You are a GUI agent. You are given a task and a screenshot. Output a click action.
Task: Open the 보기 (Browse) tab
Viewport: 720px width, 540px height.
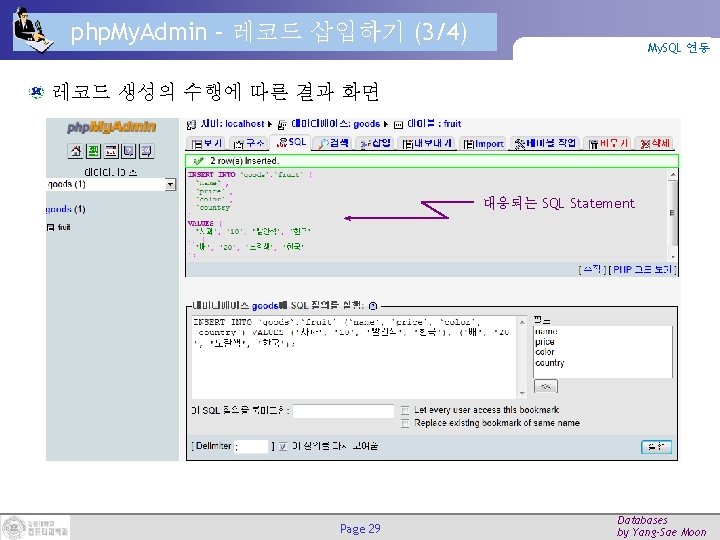(206, 144)
